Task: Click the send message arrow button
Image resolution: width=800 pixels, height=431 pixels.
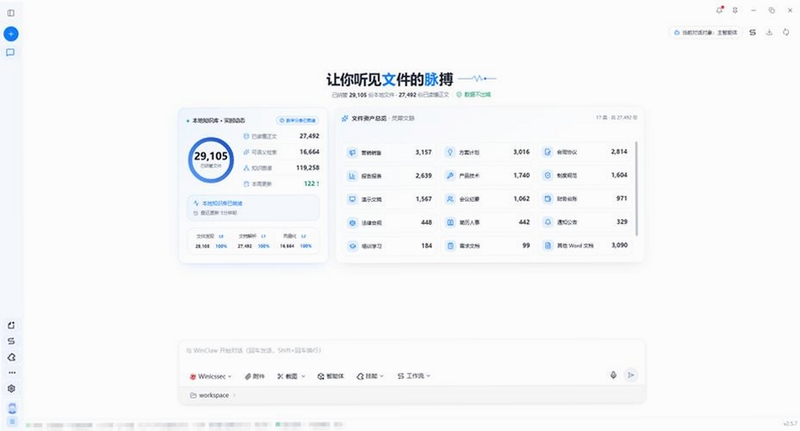Action: tap(631, 375)
